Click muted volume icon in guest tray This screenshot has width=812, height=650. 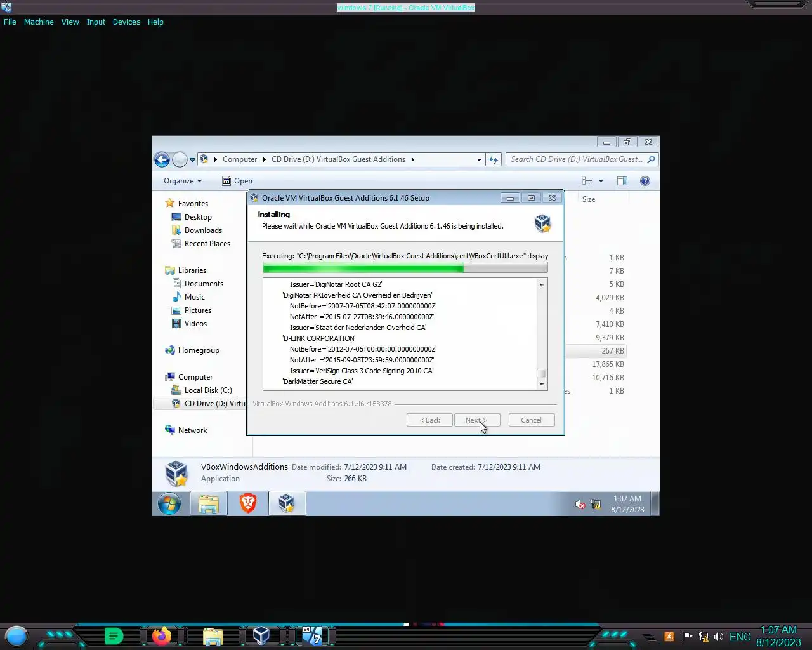click(580, 505)
